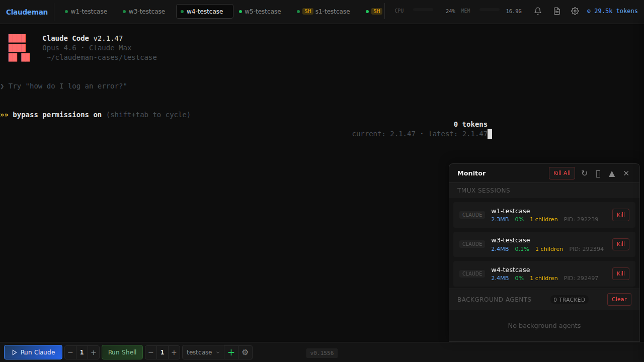Decrease Run Claude instance count
The width and height of the screenshot is (644, 362).
pyautogui.click(x=70, y=352)
